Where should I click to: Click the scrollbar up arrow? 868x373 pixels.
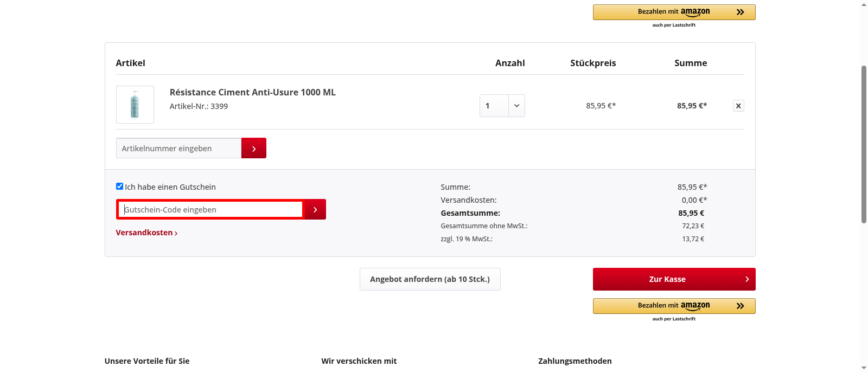(864, 4)
